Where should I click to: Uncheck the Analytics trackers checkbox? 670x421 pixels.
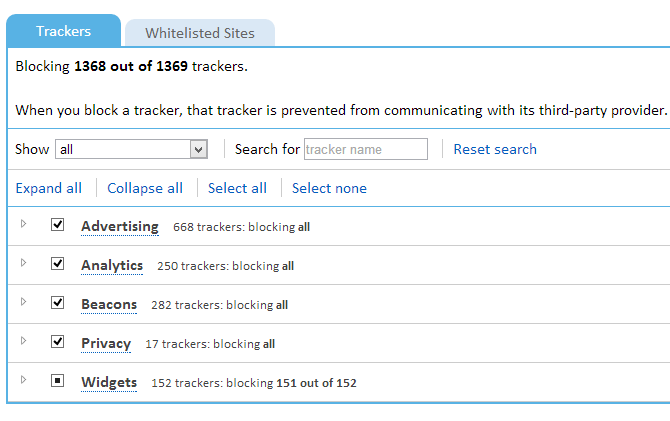[x=58, y=264]
